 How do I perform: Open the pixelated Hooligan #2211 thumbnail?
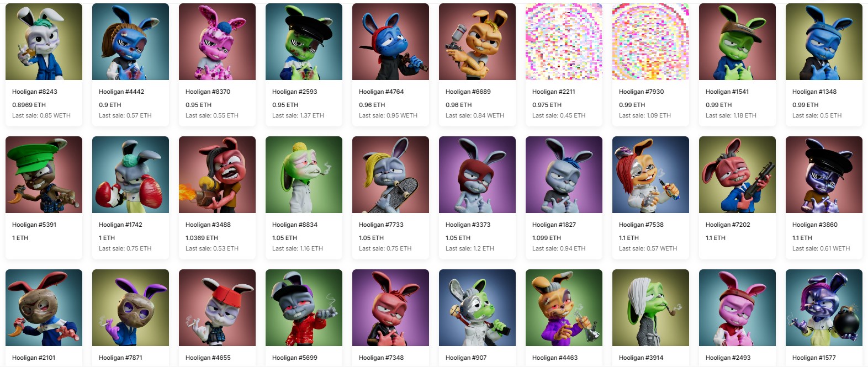[x=564, y=42]
